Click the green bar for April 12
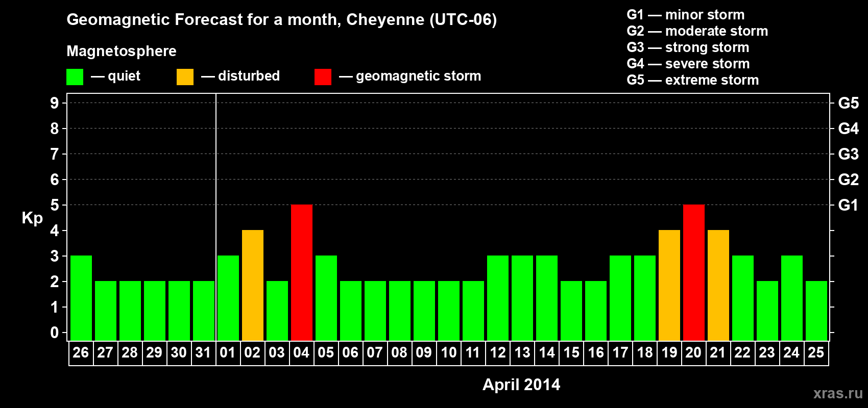This screenshot has height=408, width=868. 498,298
